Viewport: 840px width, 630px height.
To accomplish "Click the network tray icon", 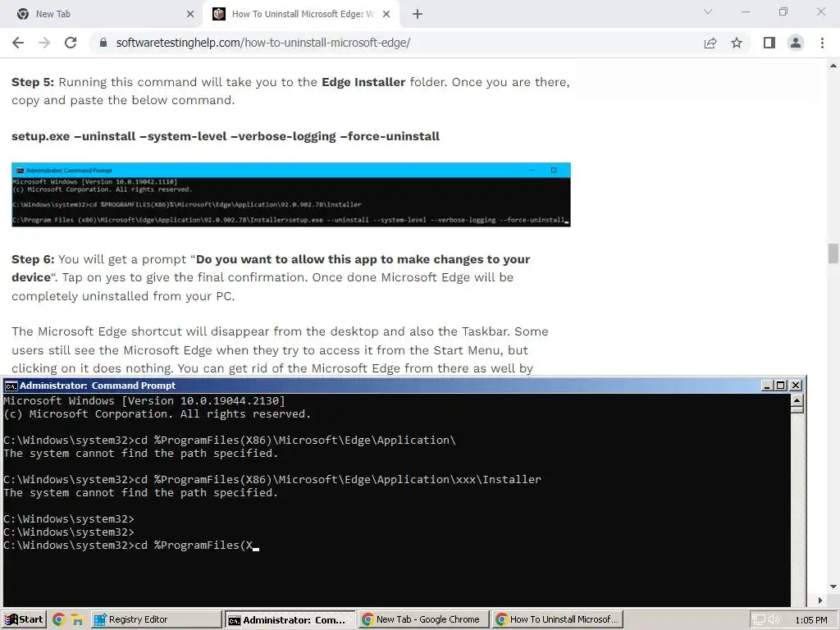I will [x=758, y=620].
